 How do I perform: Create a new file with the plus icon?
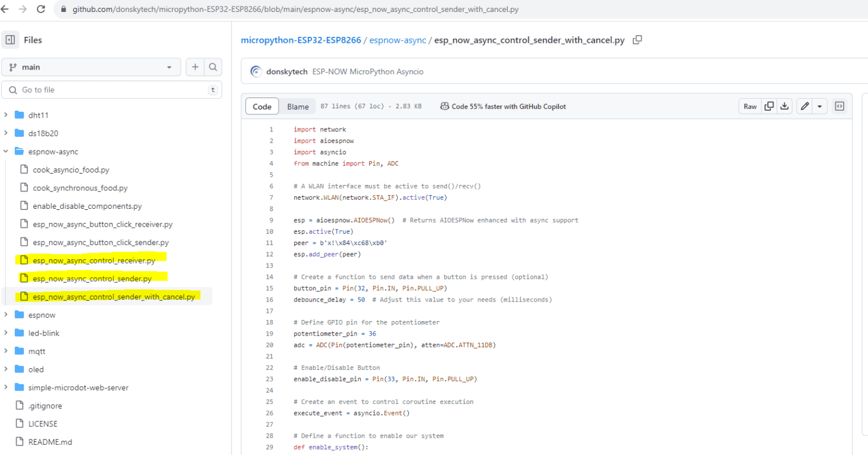coord(195,67)
